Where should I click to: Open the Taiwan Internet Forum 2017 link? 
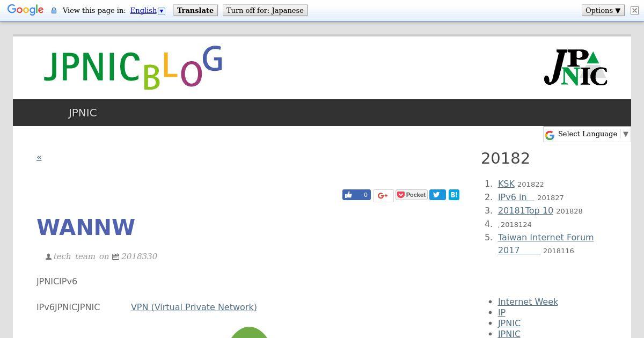point(546,244)
